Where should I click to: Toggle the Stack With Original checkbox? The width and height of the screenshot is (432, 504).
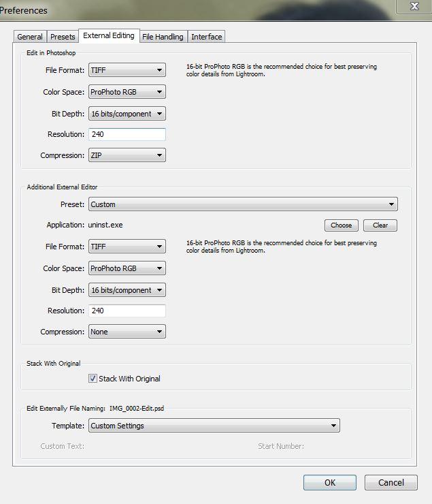point(93,379)
